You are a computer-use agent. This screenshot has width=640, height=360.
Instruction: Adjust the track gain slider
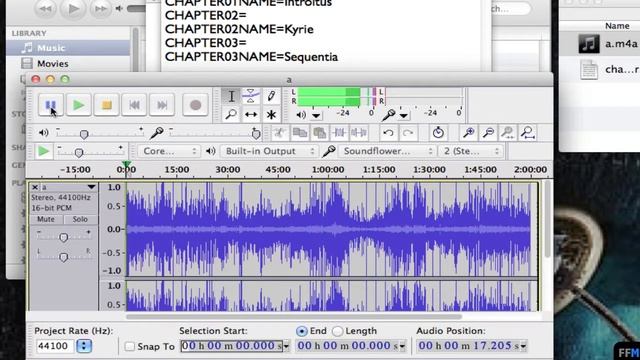point(63,237)
